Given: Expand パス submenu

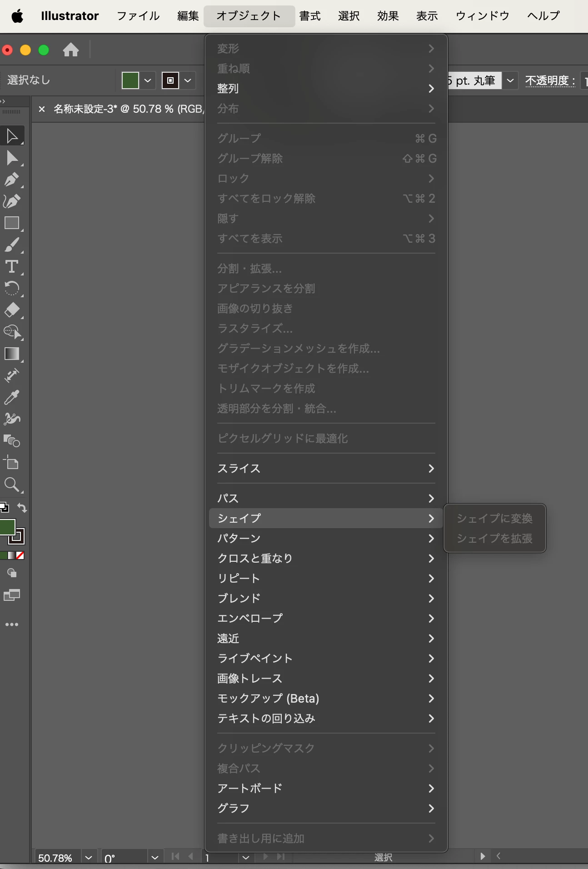Looking at the screenshot, I should tap(326, 499).
